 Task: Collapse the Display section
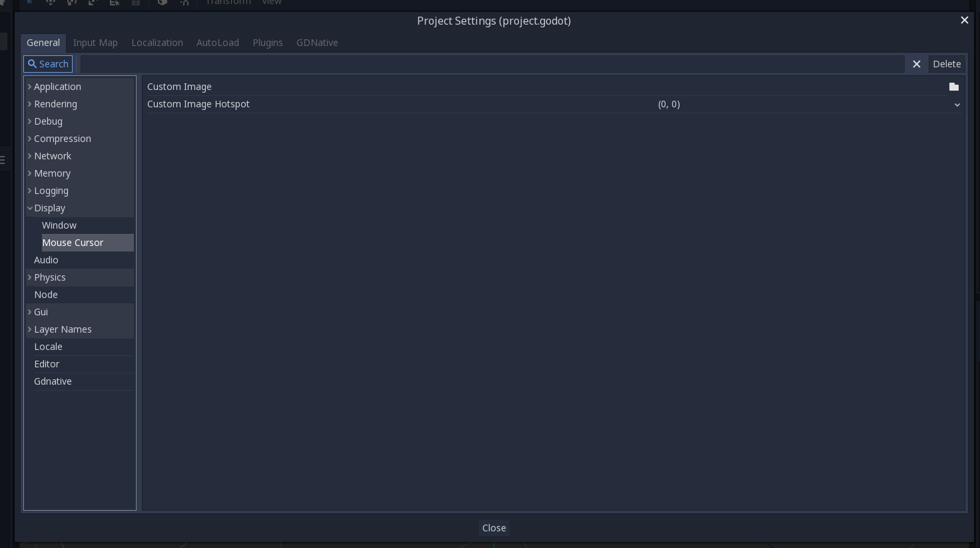click(30, 208)
